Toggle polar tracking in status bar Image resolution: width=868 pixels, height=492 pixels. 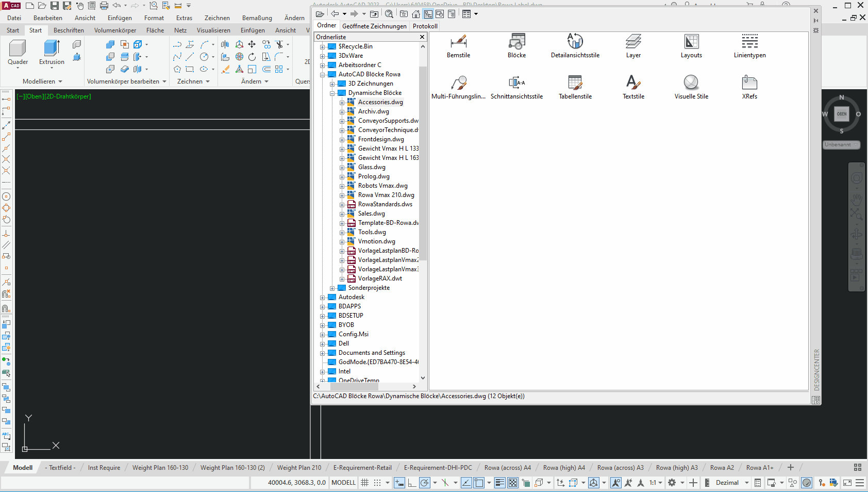[x=424, y=483]
